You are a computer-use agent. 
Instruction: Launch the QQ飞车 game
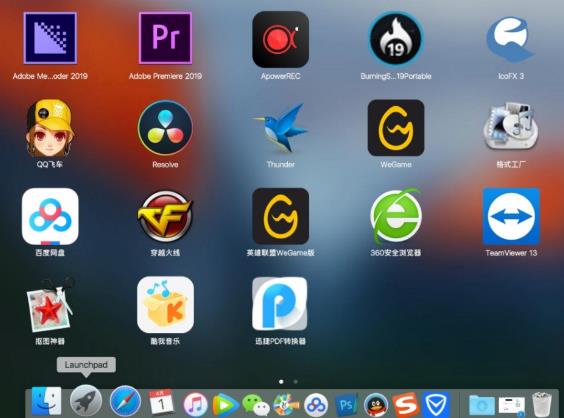(50, 128)
